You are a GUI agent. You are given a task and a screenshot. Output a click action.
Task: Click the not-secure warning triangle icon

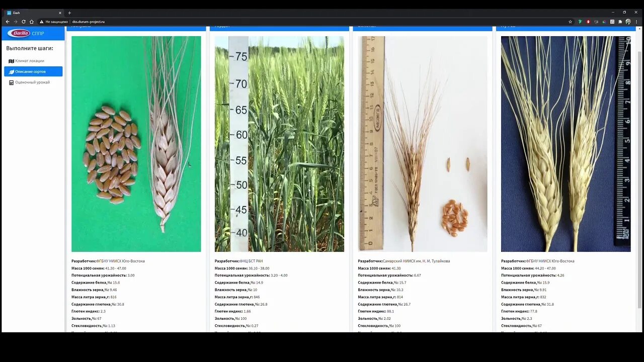click(x=42, y=22)
